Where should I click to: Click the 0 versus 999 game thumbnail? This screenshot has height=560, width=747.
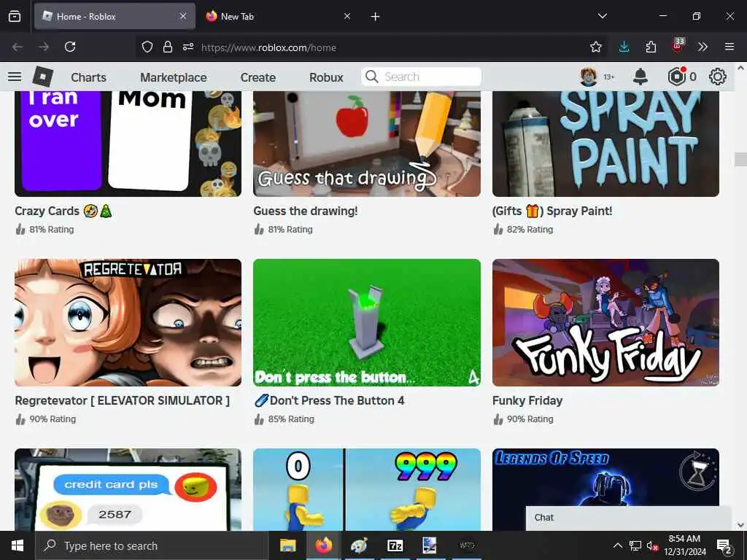[x=367, y=489]
